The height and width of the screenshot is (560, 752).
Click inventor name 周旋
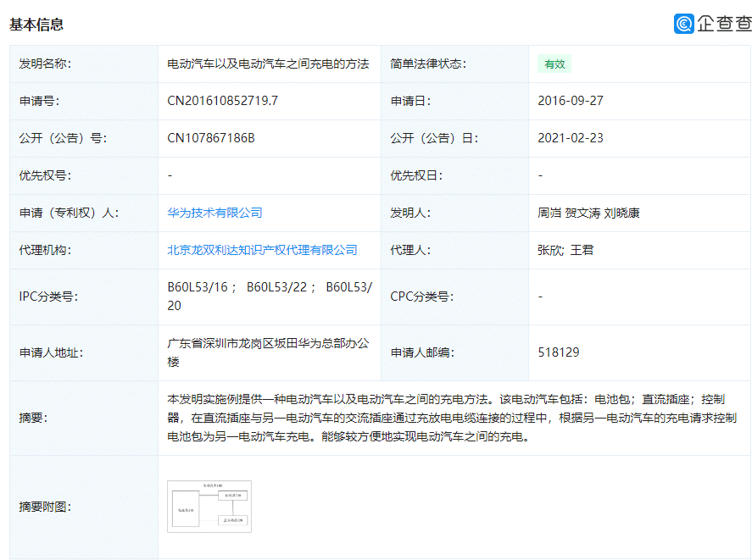[x=548, y=213]
